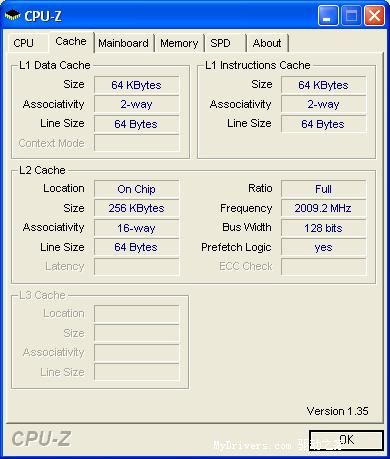Viewport: 390px width, 459px height.
Task: Click L2 Associativity 16-way field
Action: click(x=137, y=228)
